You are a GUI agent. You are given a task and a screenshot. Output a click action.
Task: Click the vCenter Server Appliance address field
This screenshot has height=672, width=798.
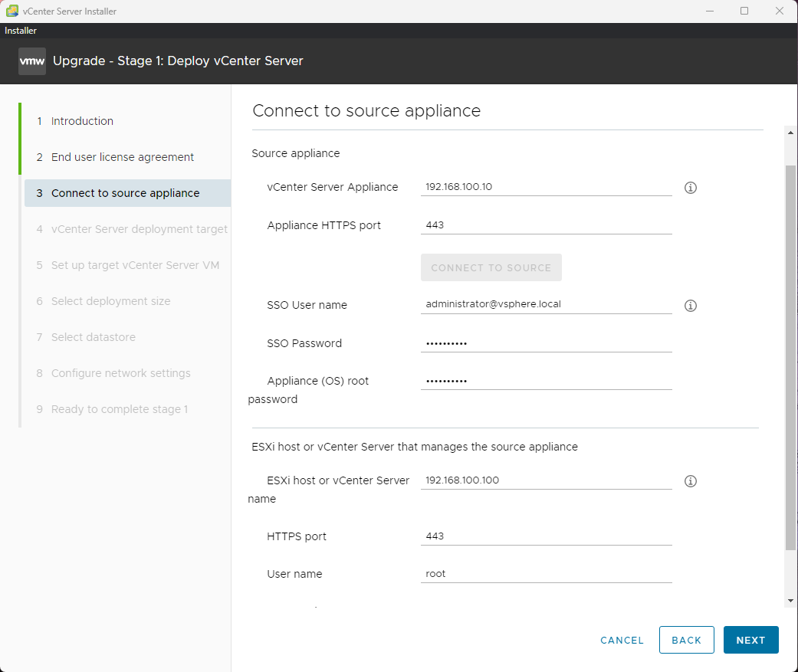[x=546, y=187]
